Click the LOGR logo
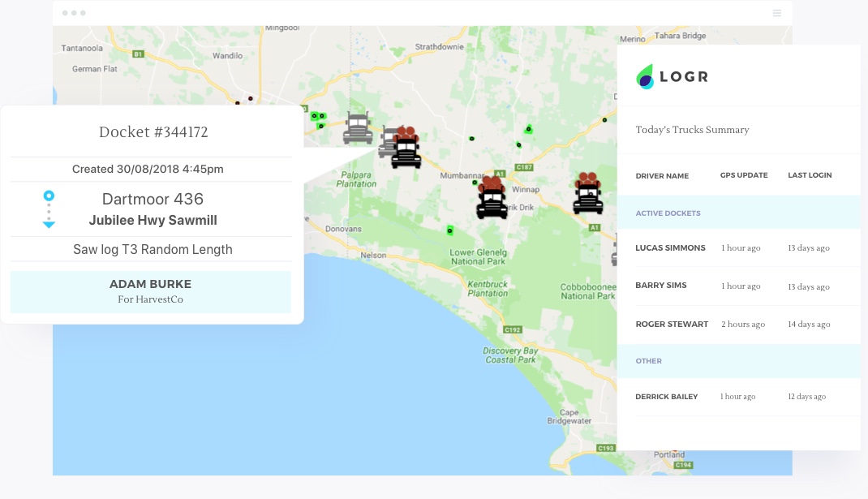 (672, 76)
